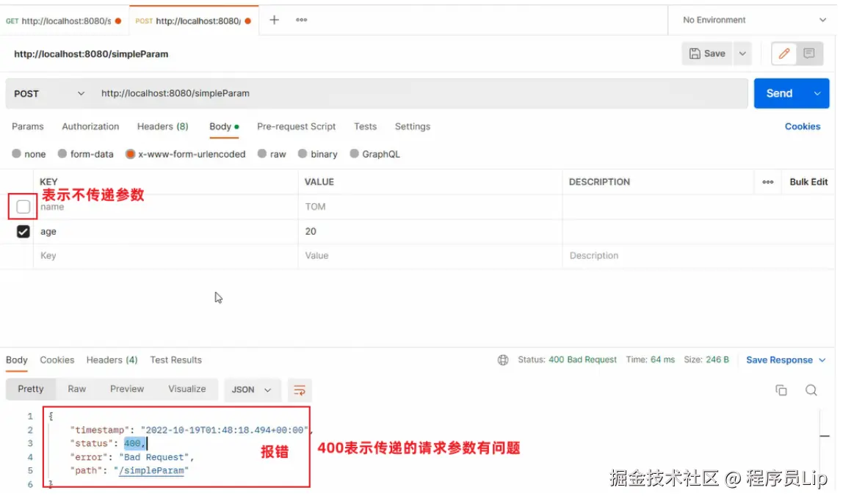The height and width of the screenshot is (504, 843).
Task: Select the POST request tab
Action: tap(194, 21)
